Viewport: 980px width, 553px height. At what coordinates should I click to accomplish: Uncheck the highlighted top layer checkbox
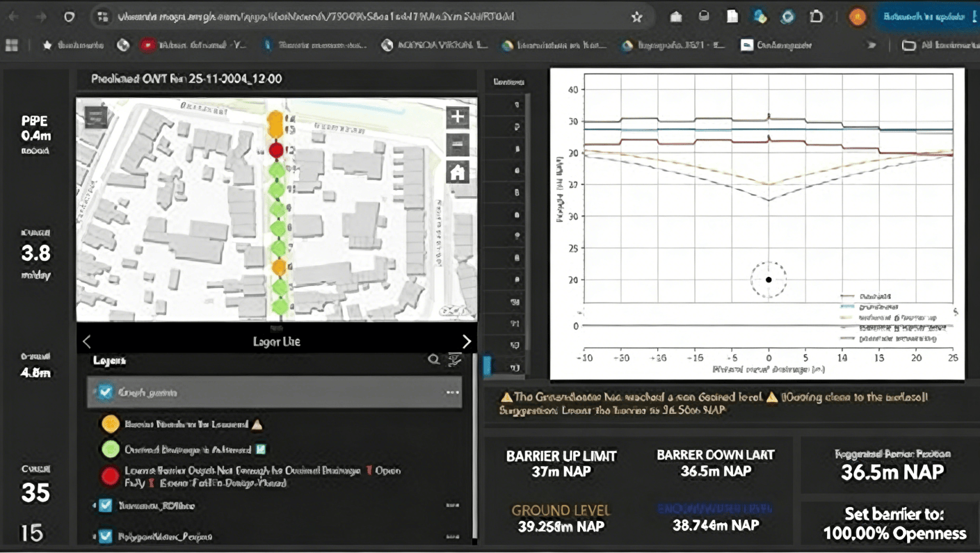click(105, 393)
